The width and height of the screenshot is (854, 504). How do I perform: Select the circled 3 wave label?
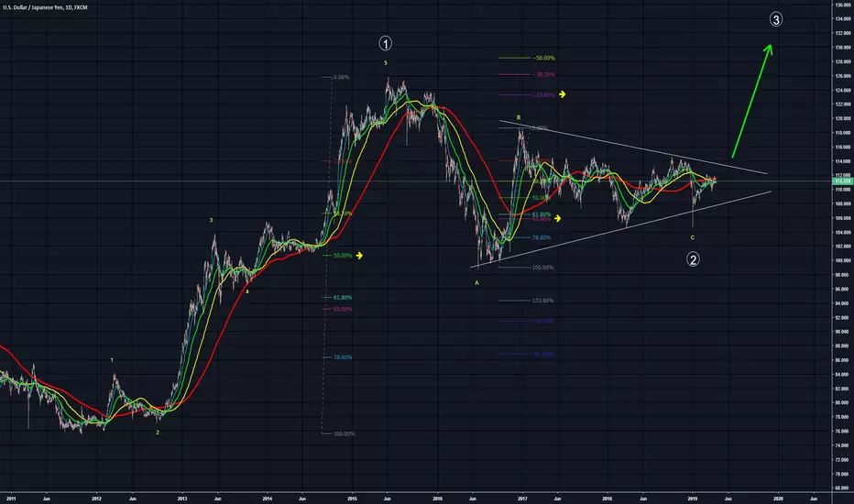(x=776, y=19)
